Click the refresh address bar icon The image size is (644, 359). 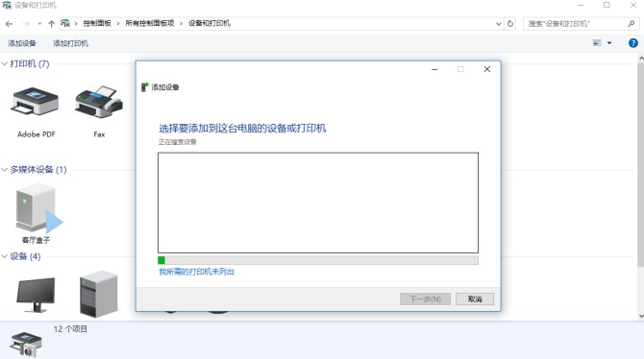pyautogui.click(x=510, y=24)
